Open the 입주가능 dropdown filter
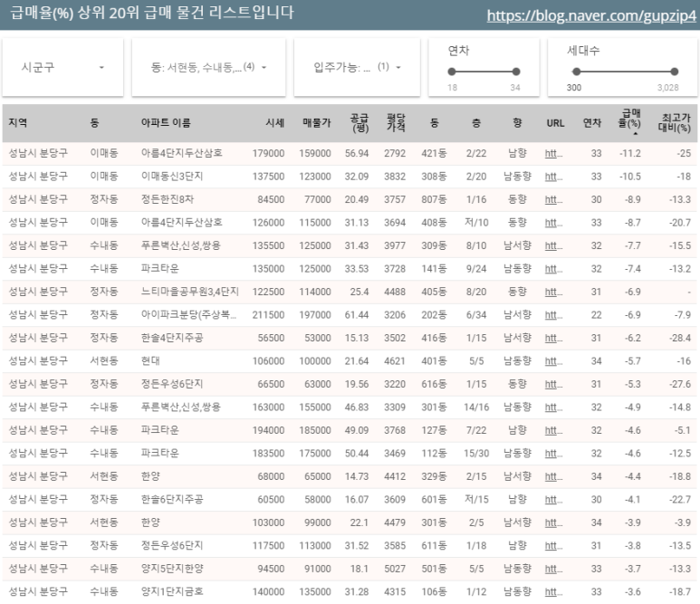Screen dimensions: 700x604 (x=357, y=67)
